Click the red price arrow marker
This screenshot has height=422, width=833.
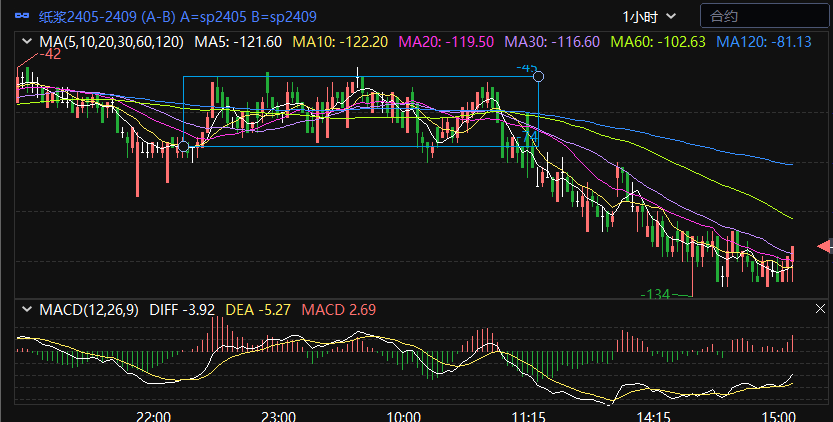click(824, 246)
